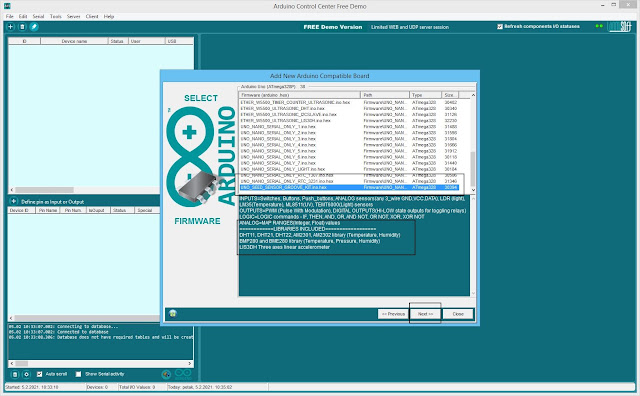Image resolution: width=640 pixels, height=396 pixels.
Task: Click the clear log trash icon
Action: pyautogui.click(x=15, y=374)
